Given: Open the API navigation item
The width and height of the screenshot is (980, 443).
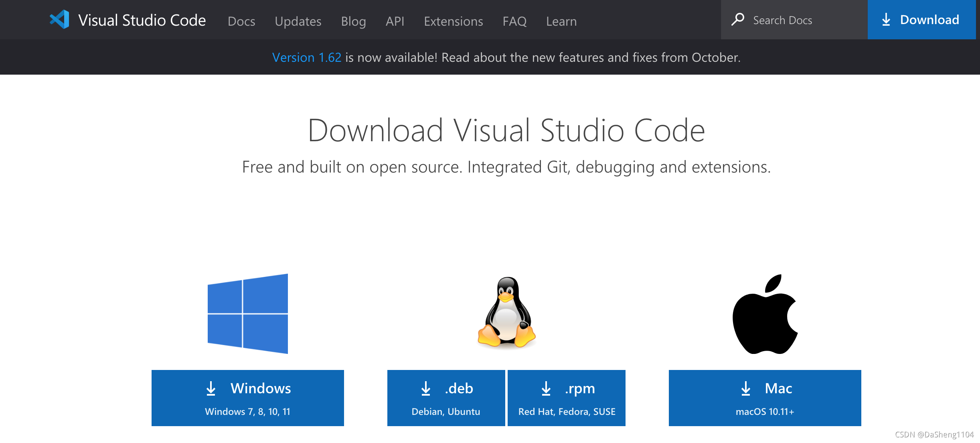Looking at the screenshot, I should pos(395,21).
